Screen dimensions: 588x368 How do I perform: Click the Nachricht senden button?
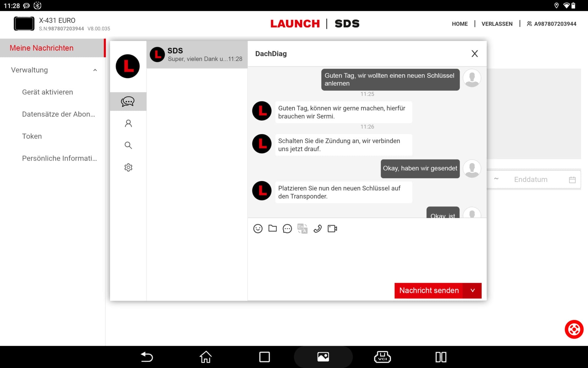coord(429,290)
